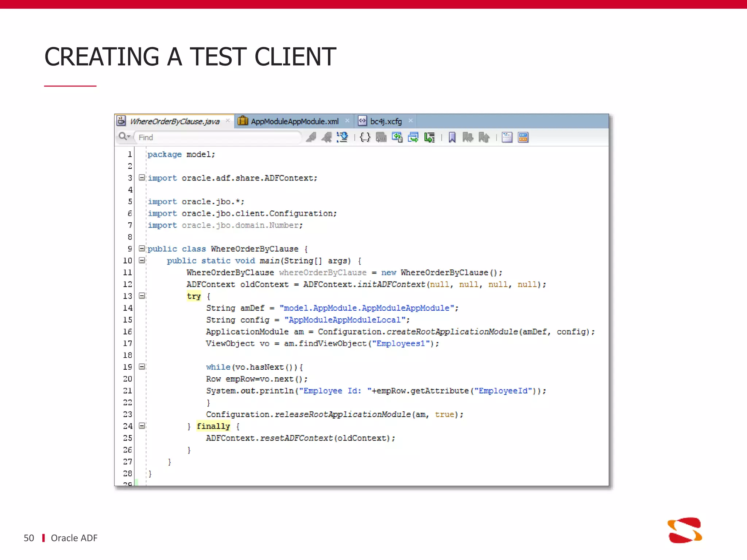This screenshot has width=747, height=560.
Task: Click line number 17 in the gutter
Action: pyautogui.click(x=128, y=343)
